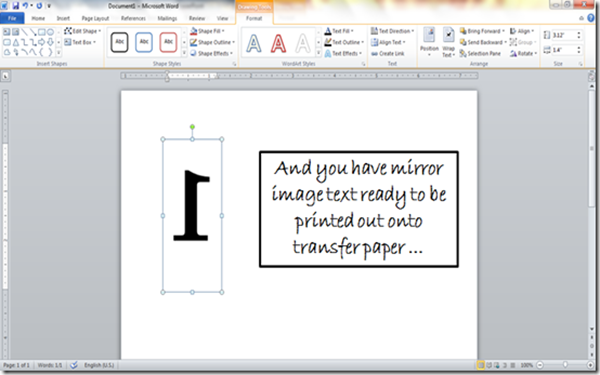Screen dimensions: 600x375
Task: Expand the Shape Styles gallery More arrow
Action: coord(184,53)
